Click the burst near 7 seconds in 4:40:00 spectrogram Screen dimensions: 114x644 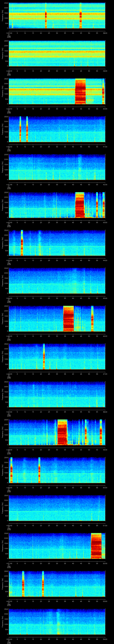pos(20,129)
